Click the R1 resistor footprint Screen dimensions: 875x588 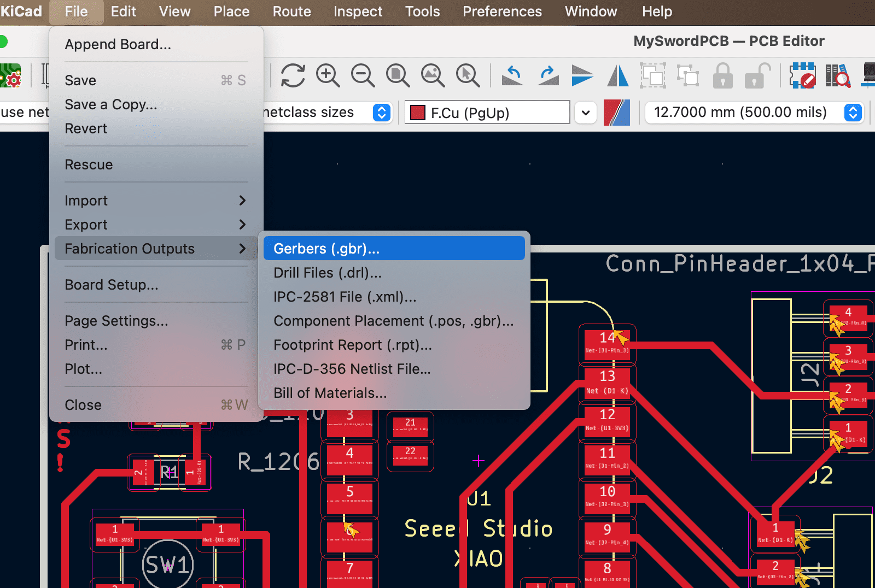point(169,472)
